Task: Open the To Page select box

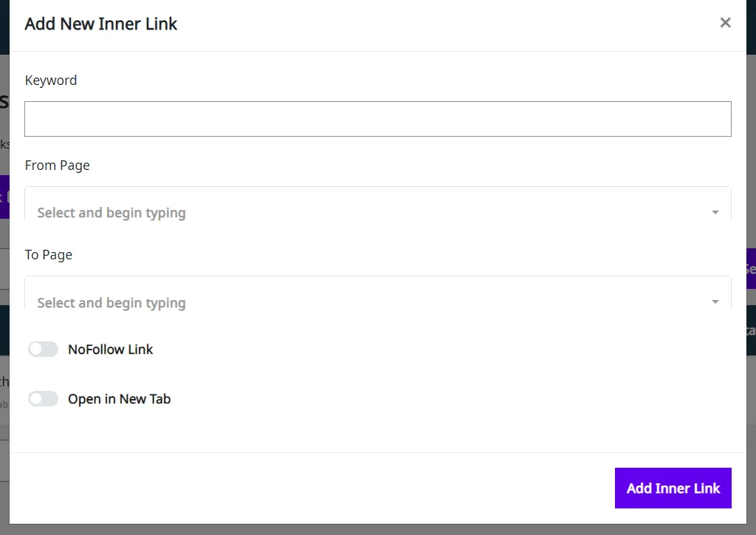Action: (378, 293)
